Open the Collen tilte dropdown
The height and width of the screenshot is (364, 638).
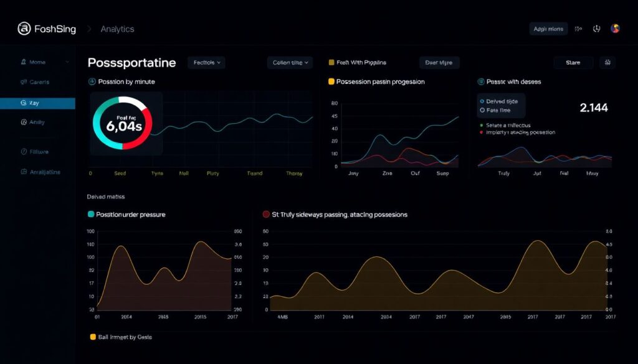pyautogui.click(x=290, y=62)
